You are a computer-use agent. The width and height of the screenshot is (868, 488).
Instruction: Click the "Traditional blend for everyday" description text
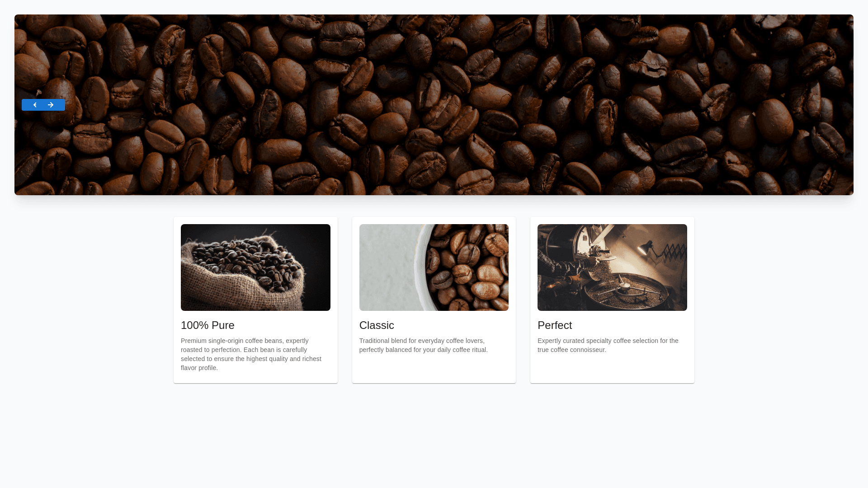point(424,345)
